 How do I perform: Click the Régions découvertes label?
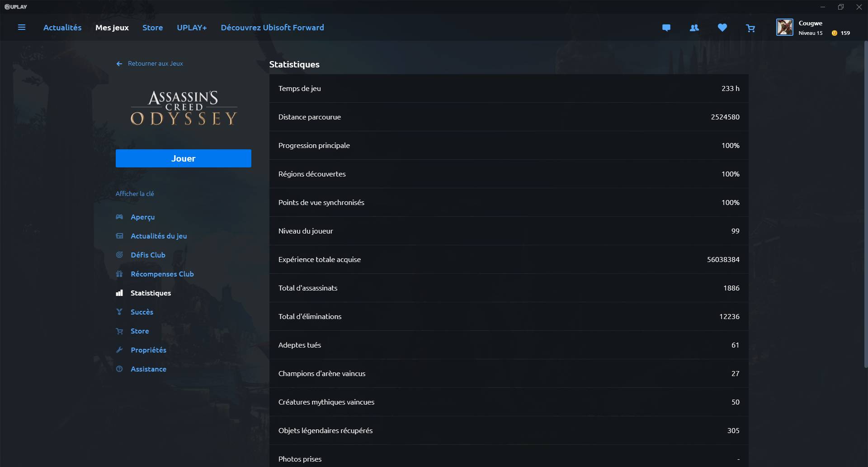pyautogui.click(x=312, y=174)
